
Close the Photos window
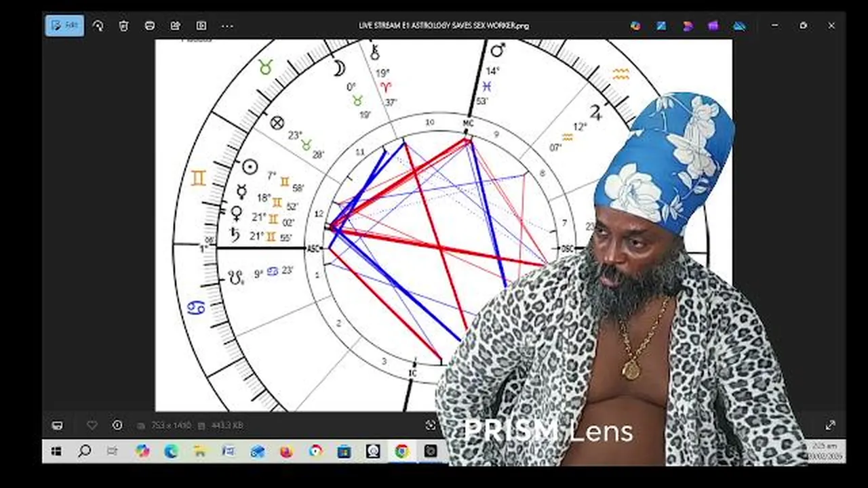coord(831,26)
